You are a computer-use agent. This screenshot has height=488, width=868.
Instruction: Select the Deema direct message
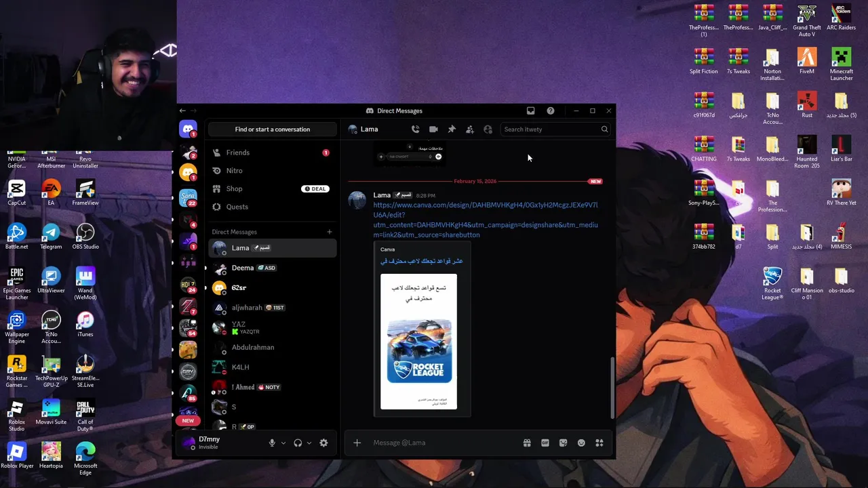point(272,268)
